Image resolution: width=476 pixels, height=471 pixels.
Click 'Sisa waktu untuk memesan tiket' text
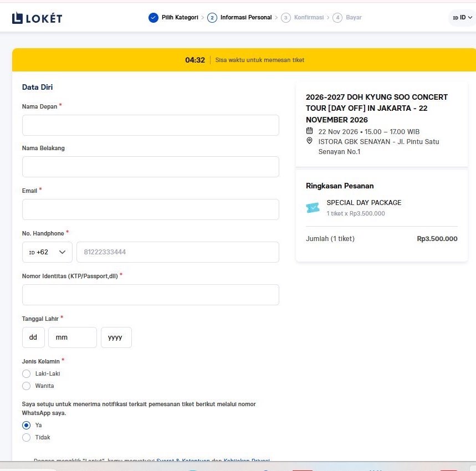click(259, 60)
